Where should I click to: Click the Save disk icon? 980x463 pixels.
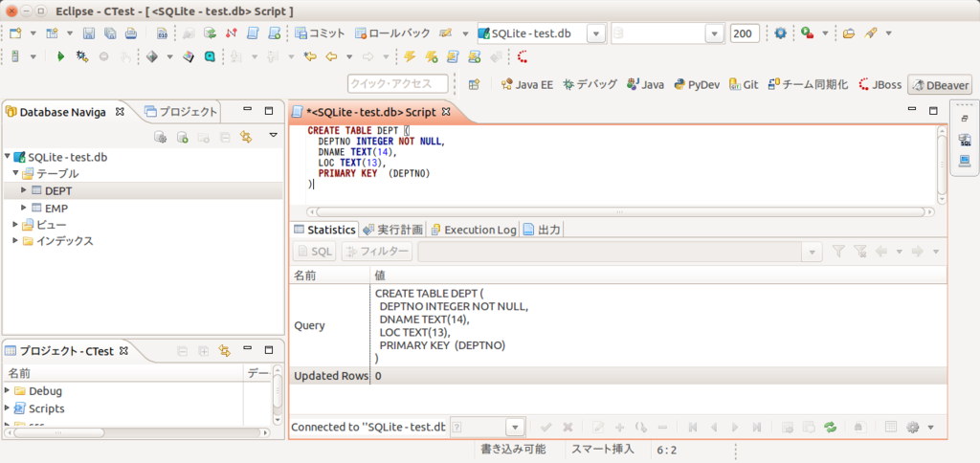coord(89,33)
